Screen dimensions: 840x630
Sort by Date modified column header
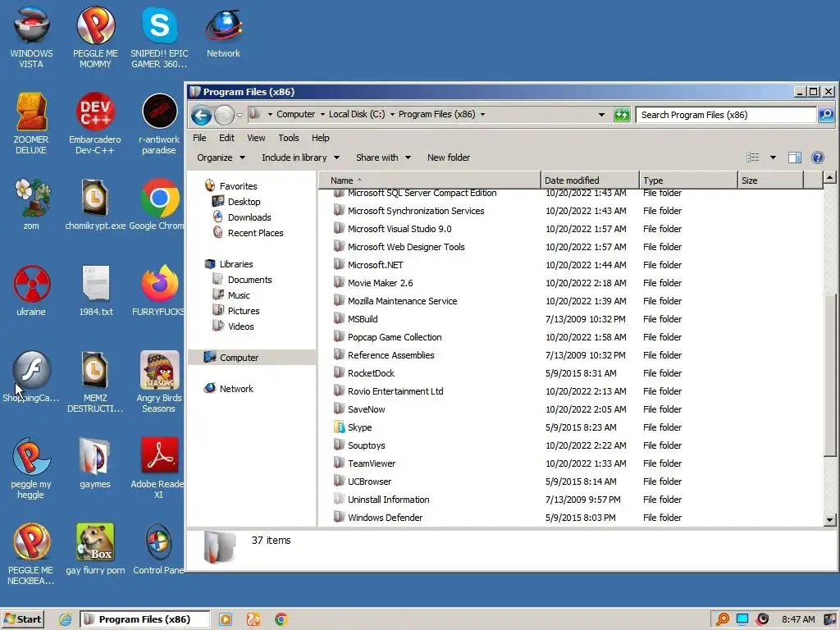[590, 180]
